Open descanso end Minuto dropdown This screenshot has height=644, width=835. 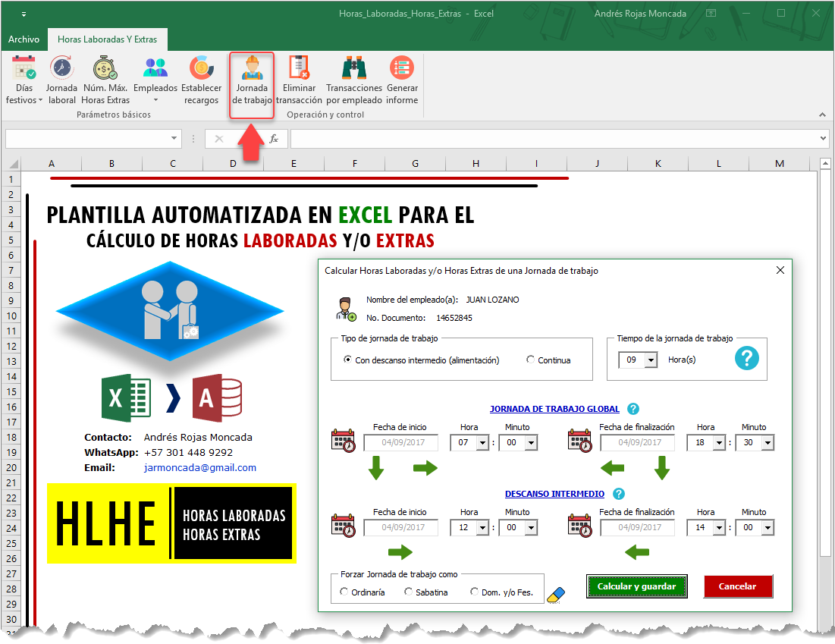click(x=768, y=528)
